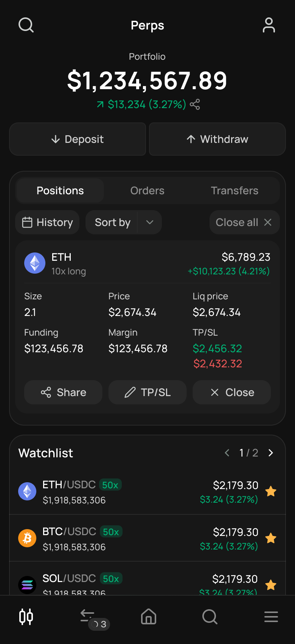Viewport: 295px width, 644px height.
Task: Switch to the Orders tab
Action: click(x=147, y=190)
